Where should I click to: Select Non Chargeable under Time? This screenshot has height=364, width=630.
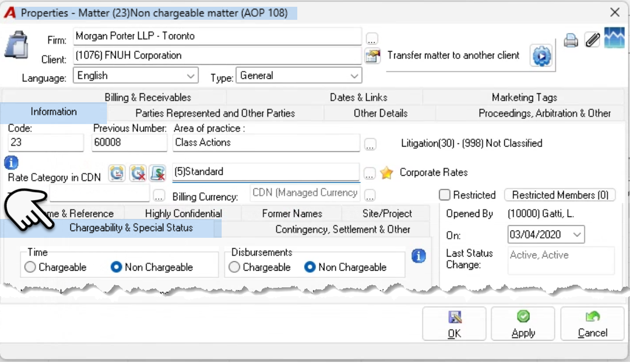(152, 268)
